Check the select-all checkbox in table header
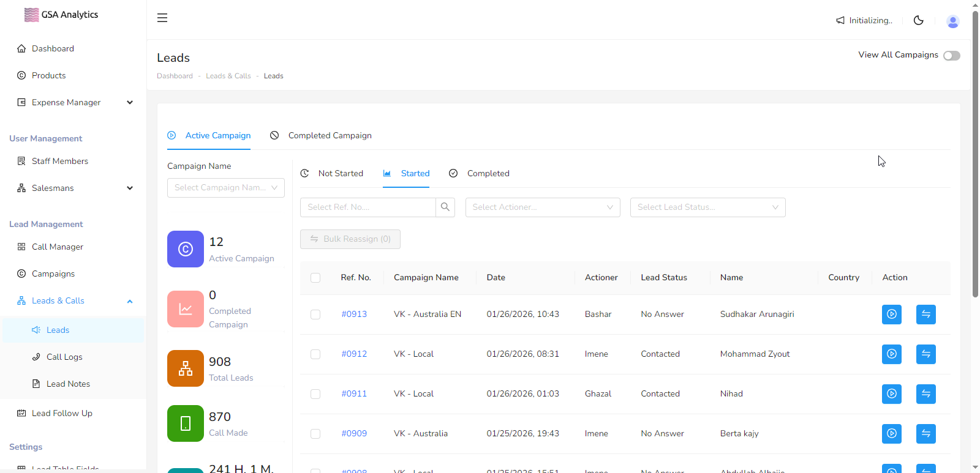 [x=315, y=278]
